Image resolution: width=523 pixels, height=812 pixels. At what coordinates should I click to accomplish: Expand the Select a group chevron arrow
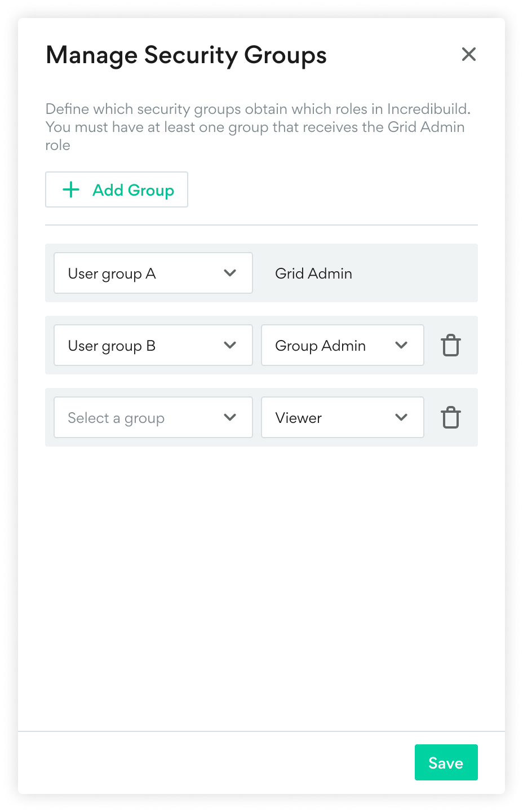pyautogui.click(x=230, y=417)
